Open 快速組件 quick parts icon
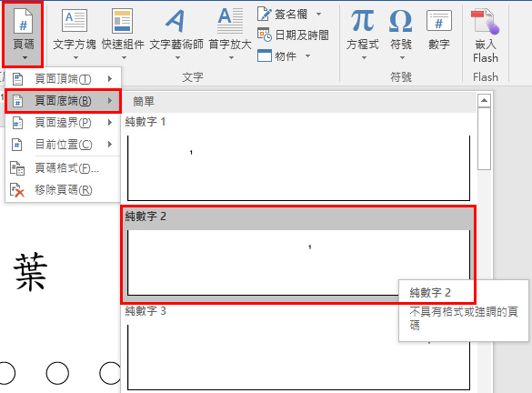532x393 pixels. pyautogui.click(x=122, y=21)
